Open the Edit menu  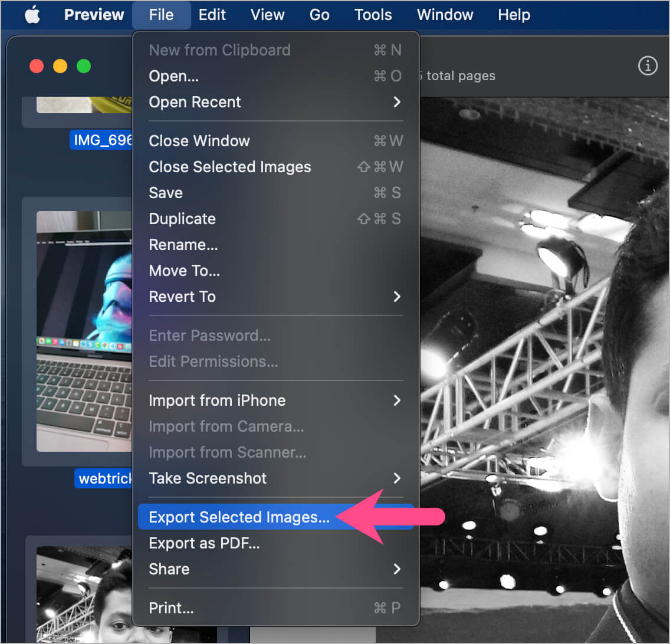(x=212, y=15)
